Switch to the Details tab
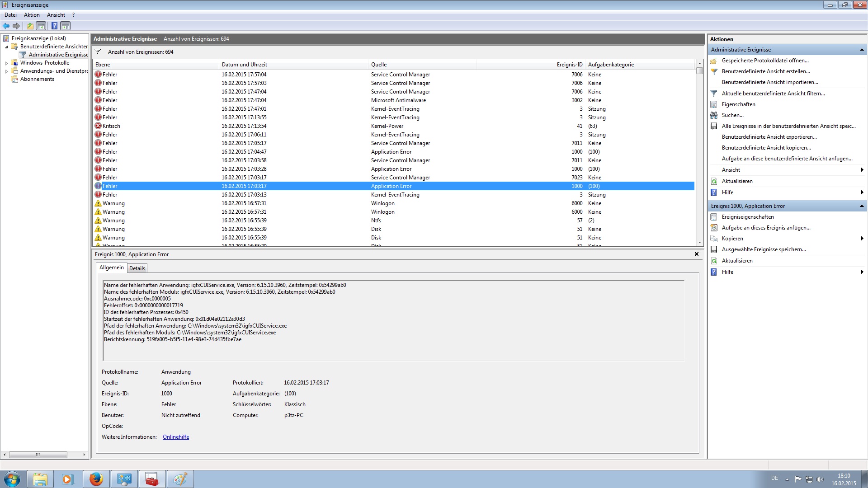Viewport: 868px width, 488px height. pyautogui.click(x=137, y=268)
